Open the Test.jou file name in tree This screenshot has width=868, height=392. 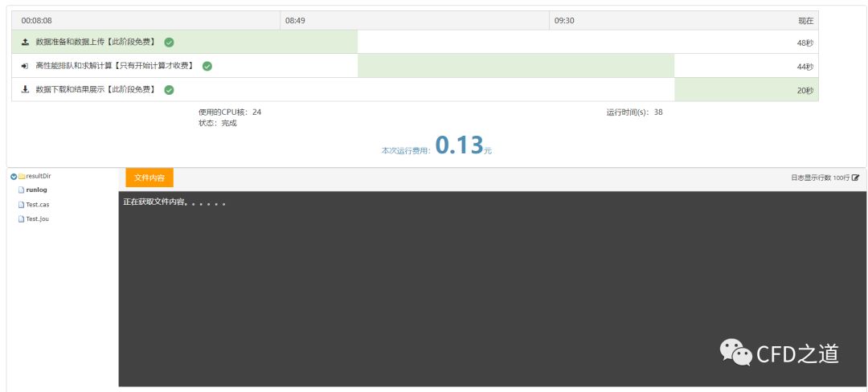[x=38, y=218]
